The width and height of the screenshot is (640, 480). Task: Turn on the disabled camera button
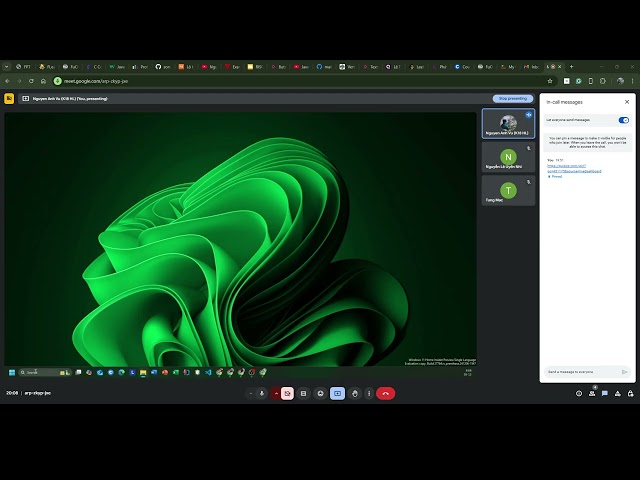[287, 393]
